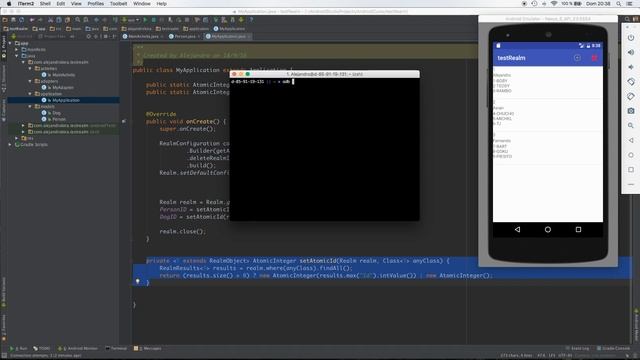Click the emulator sidebar overview square icon
The height and width of the screenshot is (360, 640).
coord(631,170)
